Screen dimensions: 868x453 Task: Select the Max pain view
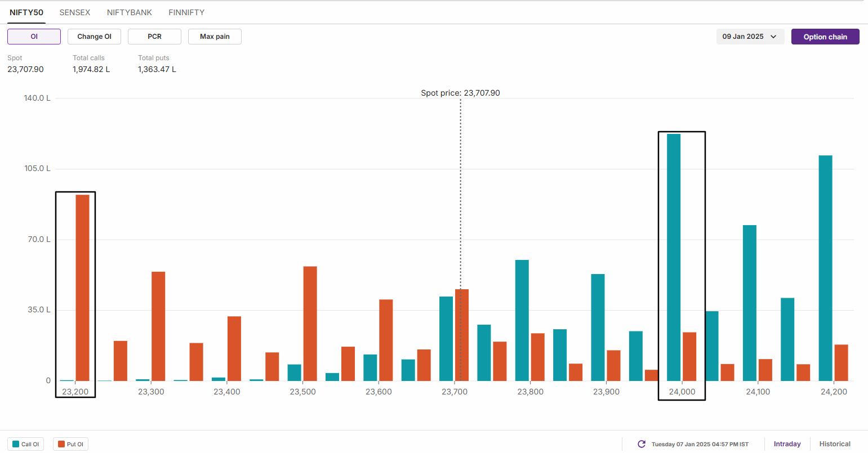click(x=215, y=37)
